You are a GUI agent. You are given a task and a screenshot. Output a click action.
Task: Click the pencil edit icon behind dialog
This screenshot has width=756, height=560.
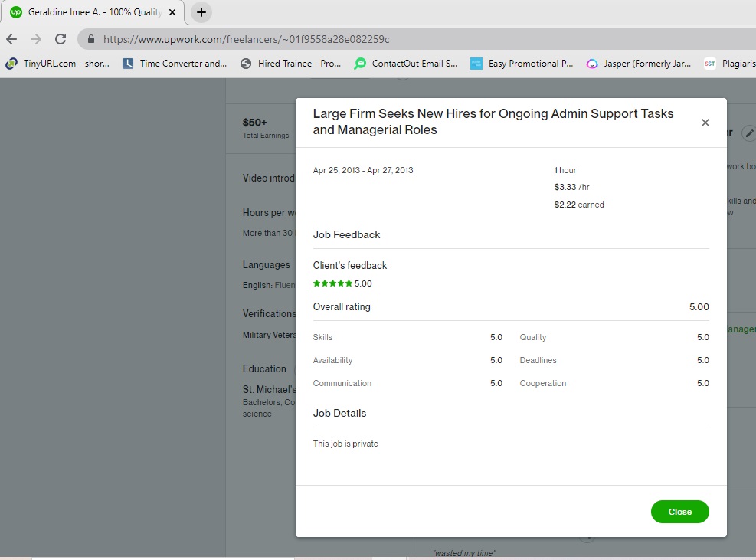749,133
